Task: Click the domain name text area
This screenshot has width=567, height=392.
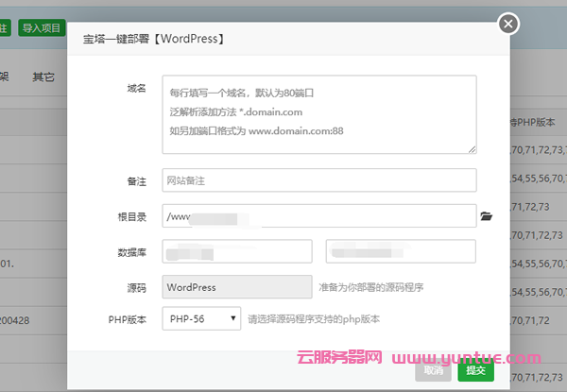Action: click(318, 113)
